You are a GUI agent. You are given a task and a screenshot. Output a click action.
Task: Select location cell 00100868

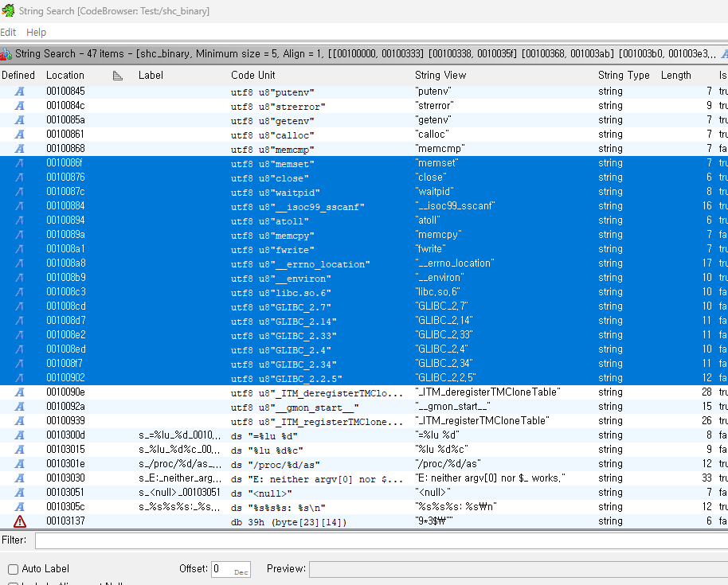(65, 149)
